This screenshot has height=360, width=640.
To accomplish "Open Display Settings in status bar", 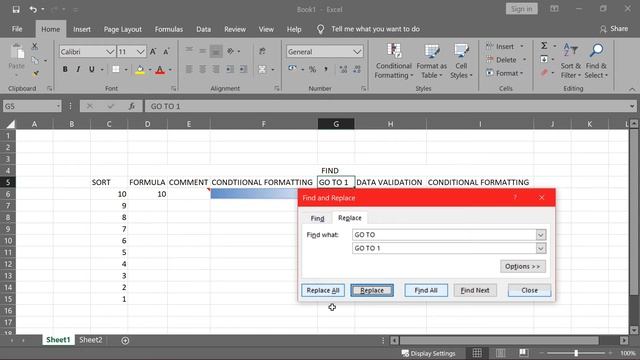I will 428,353.
